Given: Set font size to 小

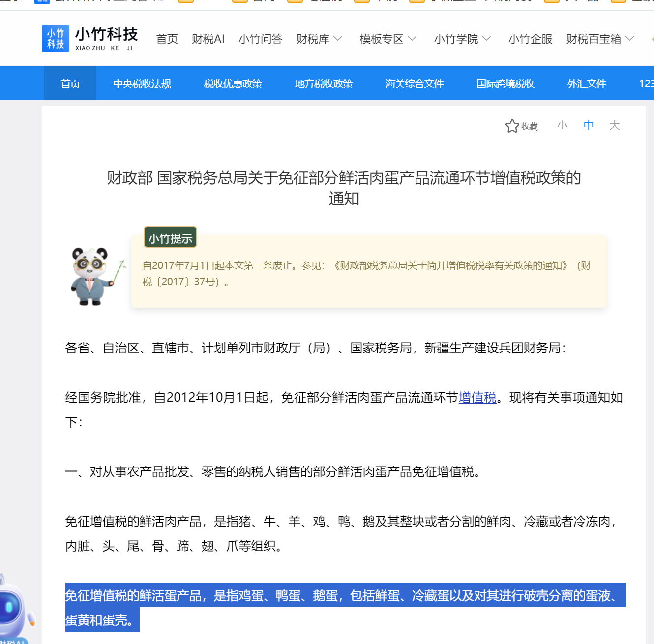Looking at the screenshot, I should (562, 125).
